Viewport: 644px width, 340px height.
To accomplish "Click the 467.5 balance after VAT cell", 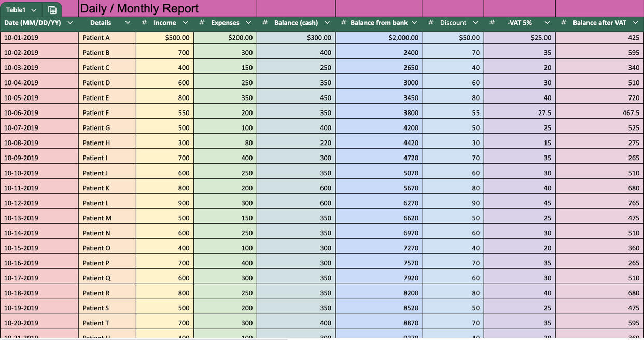I will [x=599, y=113].
